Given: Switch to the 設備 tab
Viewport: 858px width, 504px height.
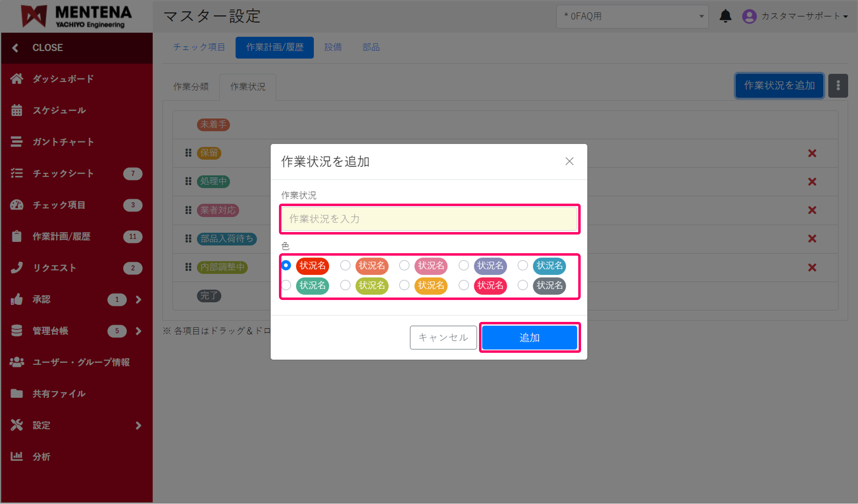Looking at the screenshot, I should tap(333, 47).
